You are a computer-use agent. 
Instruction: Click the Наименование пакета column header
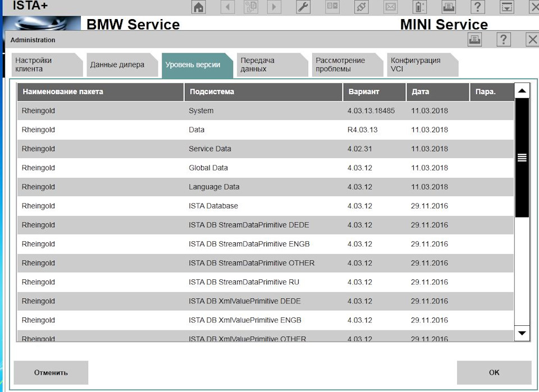pos(100,92)
